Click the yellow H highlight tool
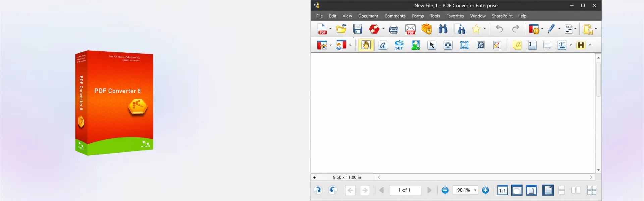The width and height of the screenshot is (644, 201). (x=581, y=45)
